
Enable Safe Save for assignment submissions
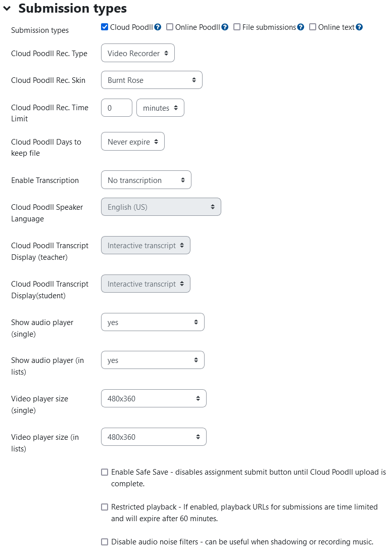(x=105, y=472)
